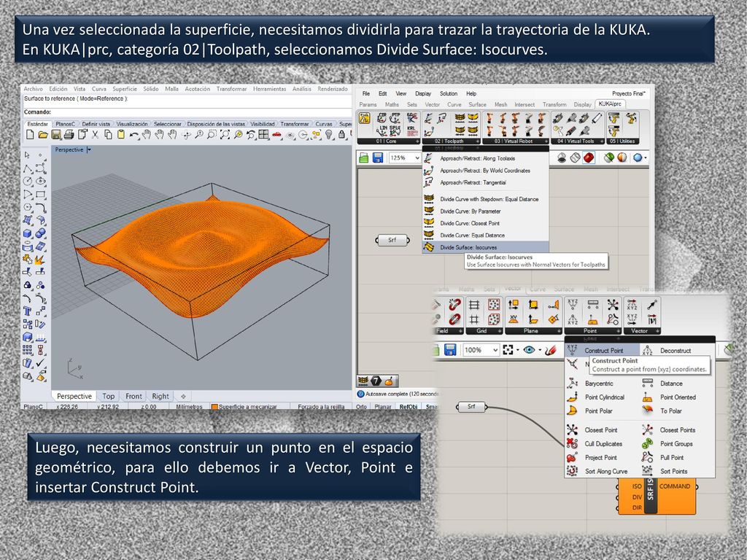This screenshot has height=560, width=747.
Task: Open a file with Rhino's folder icon
Action: pyautogui.click(x=43, y=135)
